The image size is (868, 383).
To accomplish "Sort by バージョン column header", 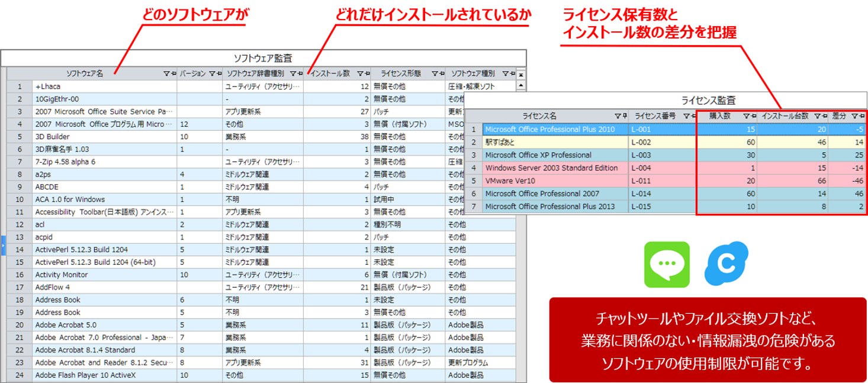I will 192,74.
